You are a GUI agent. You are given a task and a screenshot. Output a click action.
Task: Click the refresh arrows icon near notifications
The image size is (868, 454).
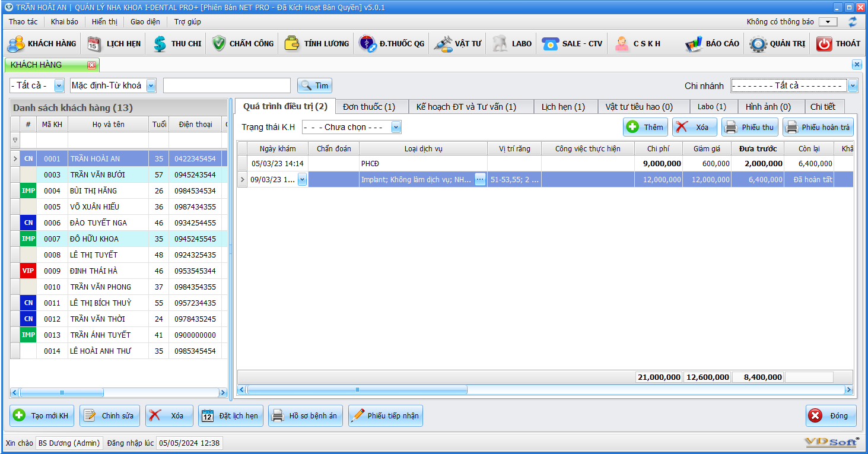853,22
